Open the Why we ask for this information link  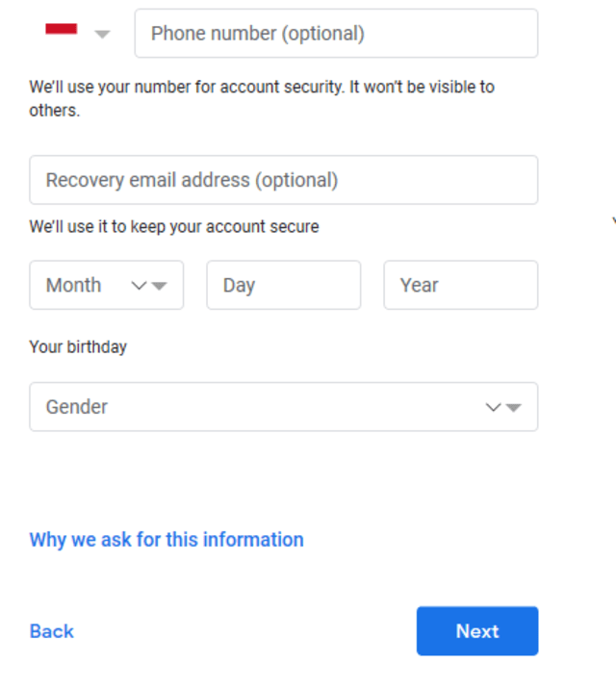167,540
